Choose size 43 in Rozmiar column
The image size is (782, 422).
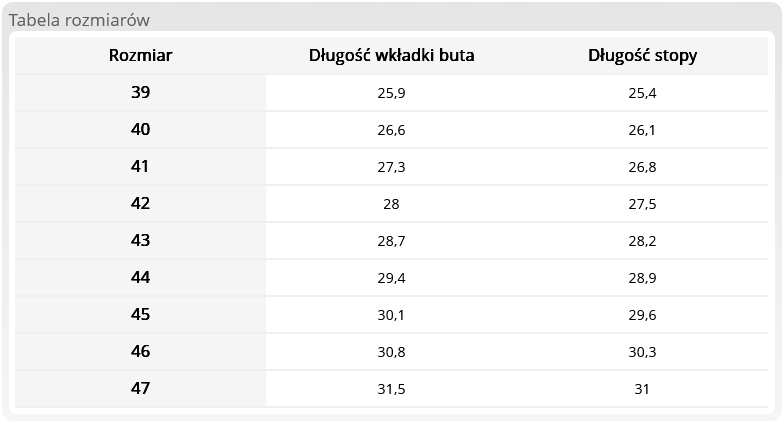tap(140, 241)
